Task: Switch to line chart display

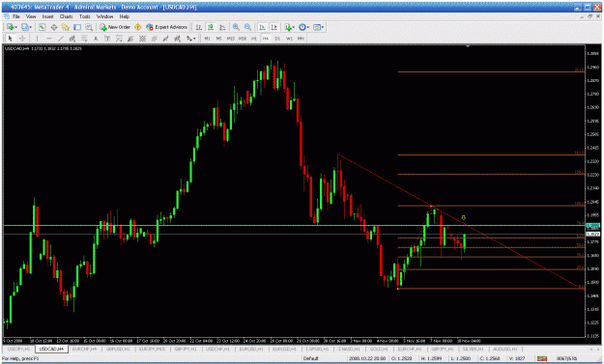Action: 222,27
